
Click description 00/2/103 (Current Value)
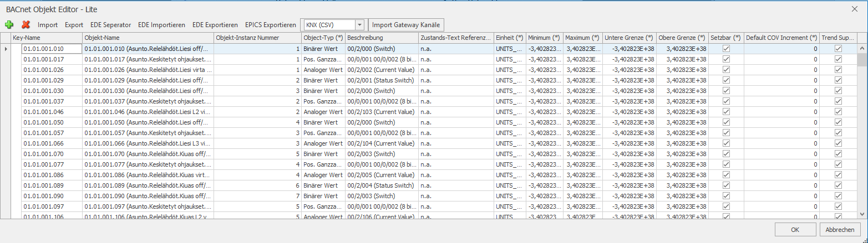(382, 112)
